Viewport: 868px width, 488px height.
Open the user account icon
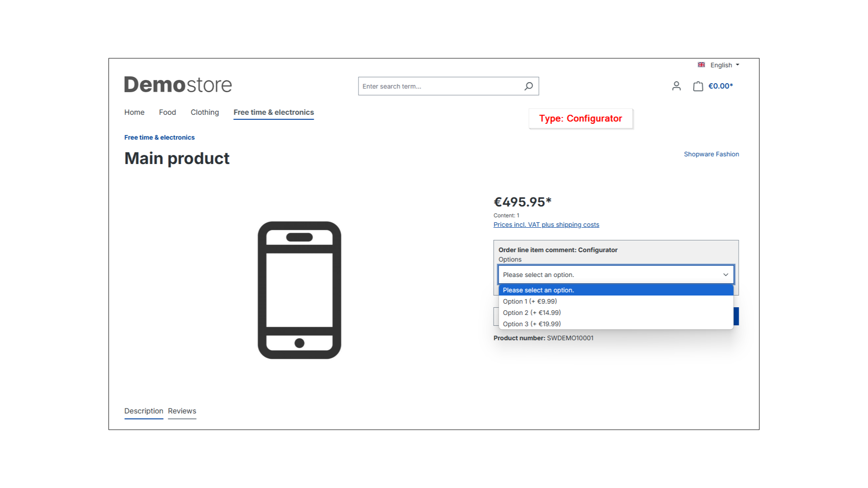click(x=676, y=86)
